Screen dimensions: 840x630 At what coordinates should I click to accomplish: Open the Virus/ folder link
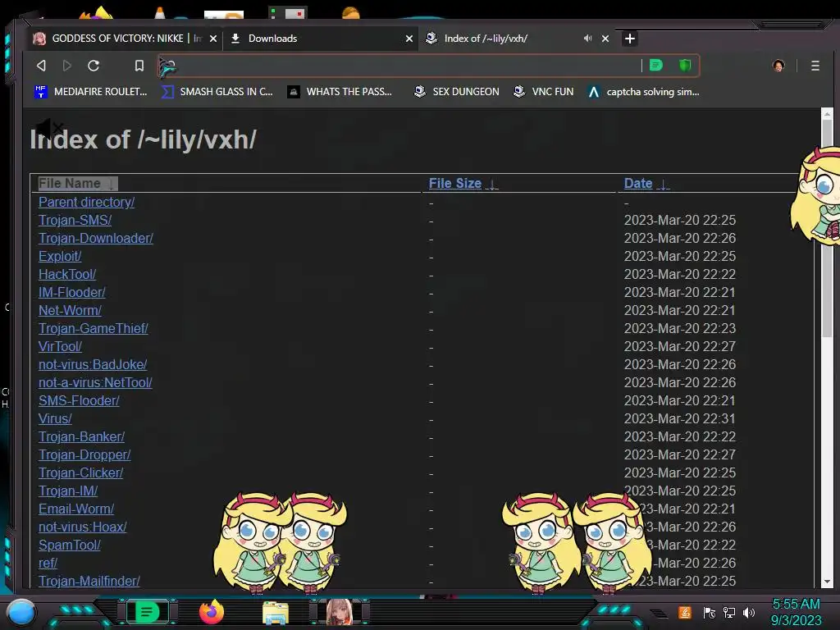tap(55, 418)
